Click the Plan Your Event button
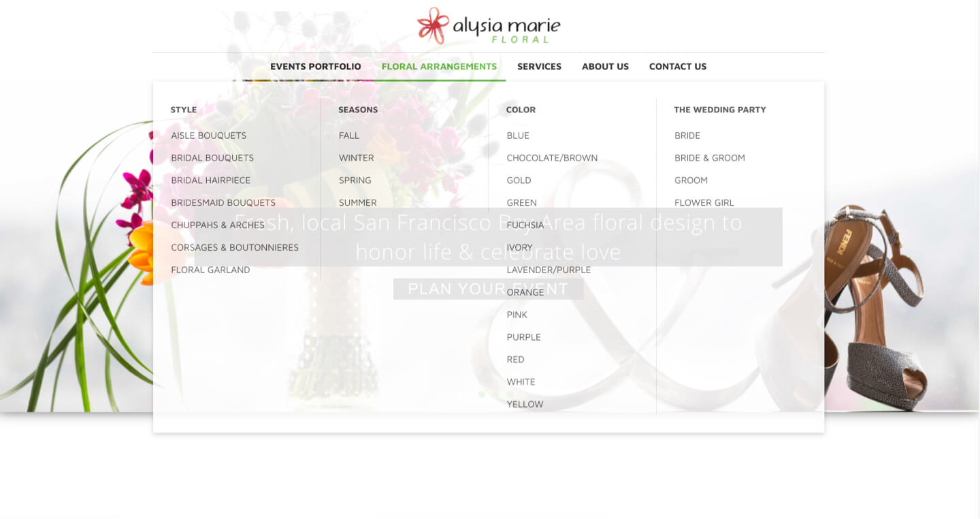The width and height of the screenshot is (980, 519). (488, 289)
